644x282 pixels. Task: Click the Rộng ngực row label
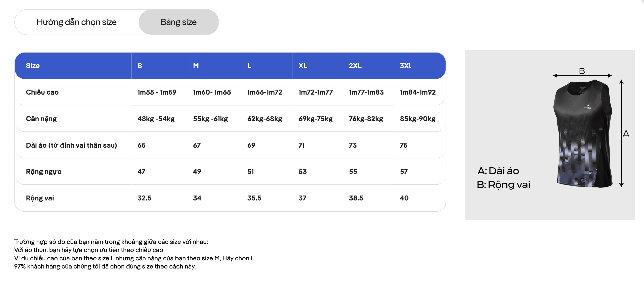tap(43, 171)
